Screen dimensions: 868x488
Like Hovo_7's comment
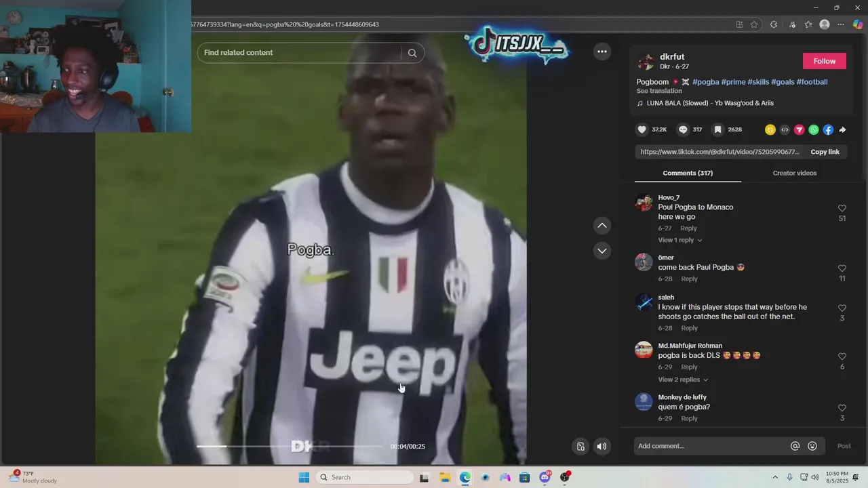click(x=842, y=208)
